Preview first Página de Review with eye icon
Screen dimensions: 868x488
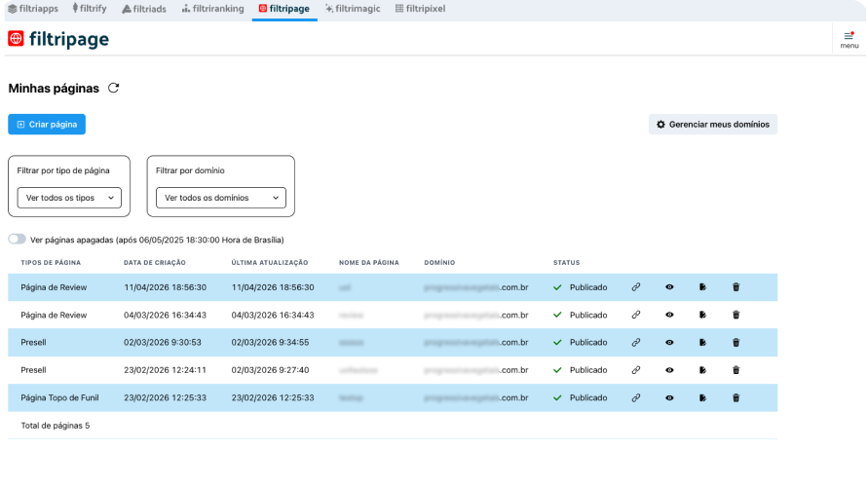pos(669,287)
